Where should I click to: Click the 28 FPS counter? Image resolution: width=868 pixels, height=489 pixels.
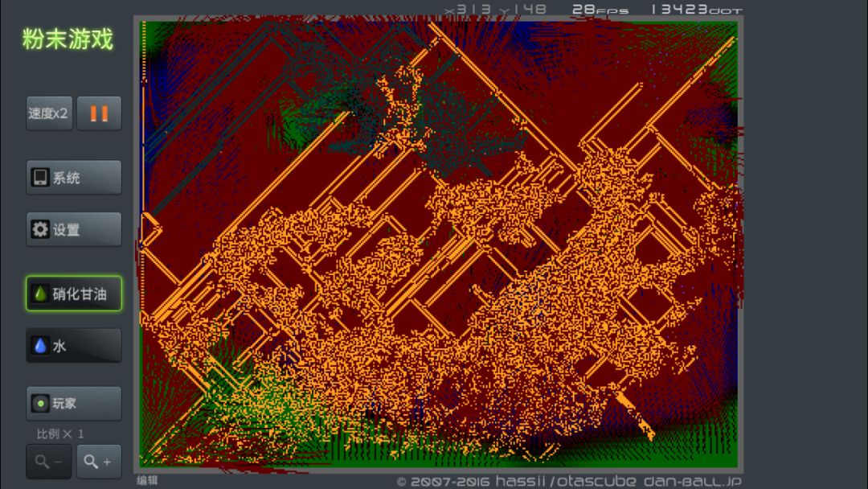tap(600, 10)
